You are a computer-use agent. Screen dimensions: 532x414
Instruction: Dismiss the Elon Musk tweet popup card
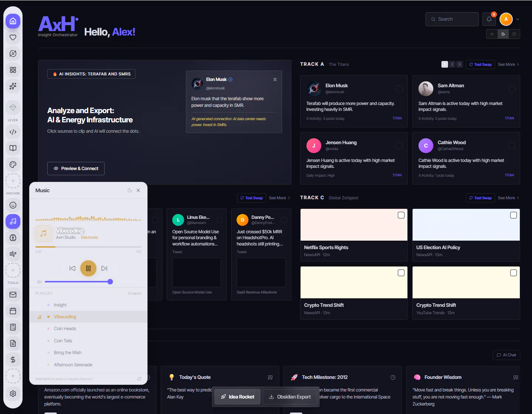tap(275, 79)
